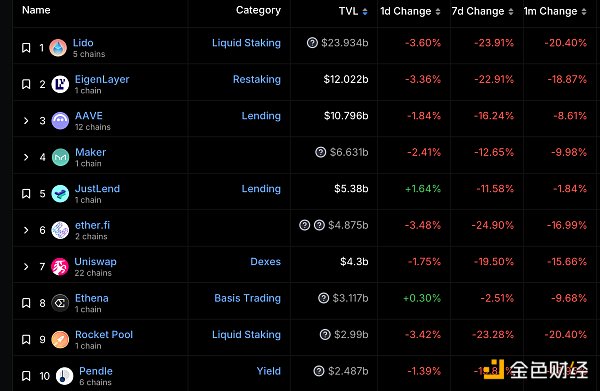The width and height of the screenshot is (600, 391).
Task: Click question mark icon beside Lido TVL
Action: tap(312, 42)
